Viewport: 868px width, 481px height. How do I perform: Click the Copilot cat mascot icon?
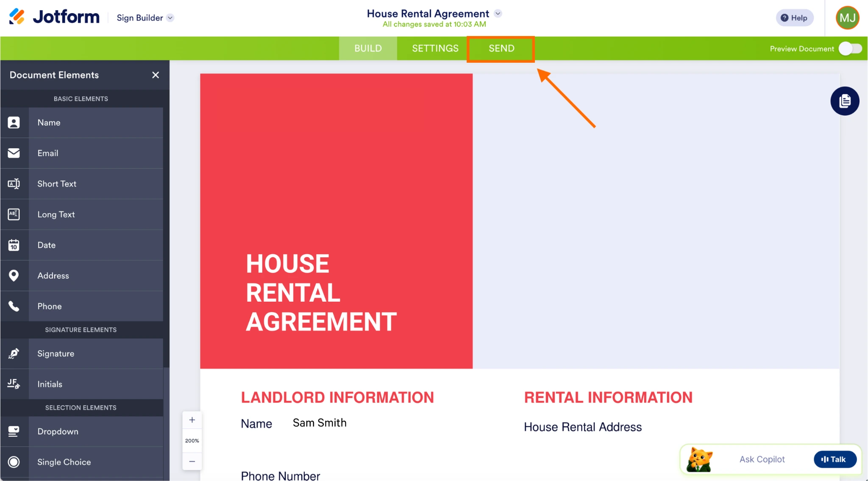point(699,459)
